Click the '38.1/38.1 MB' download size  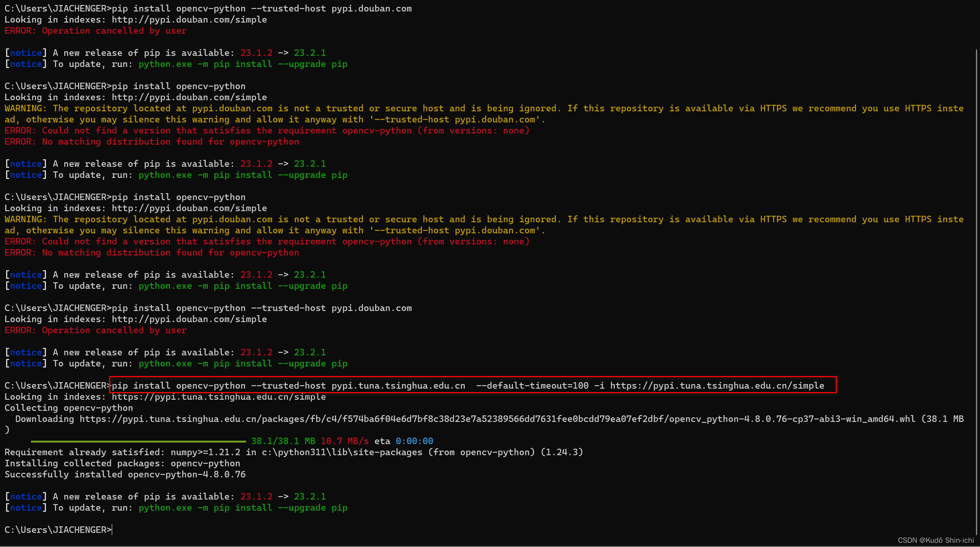(x=283, y=441)
